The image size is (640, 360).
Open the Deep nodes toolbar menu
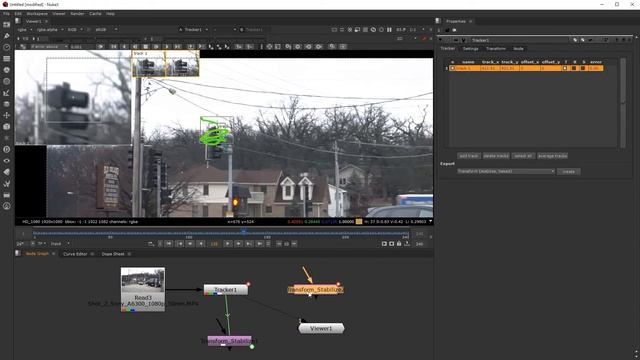tap(7, 149)
